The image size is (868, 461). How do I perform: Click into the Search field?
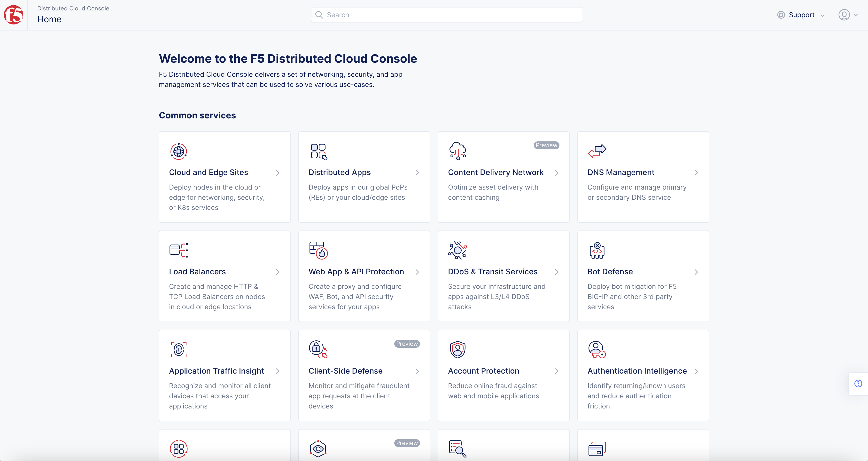[x=446, y=15]
